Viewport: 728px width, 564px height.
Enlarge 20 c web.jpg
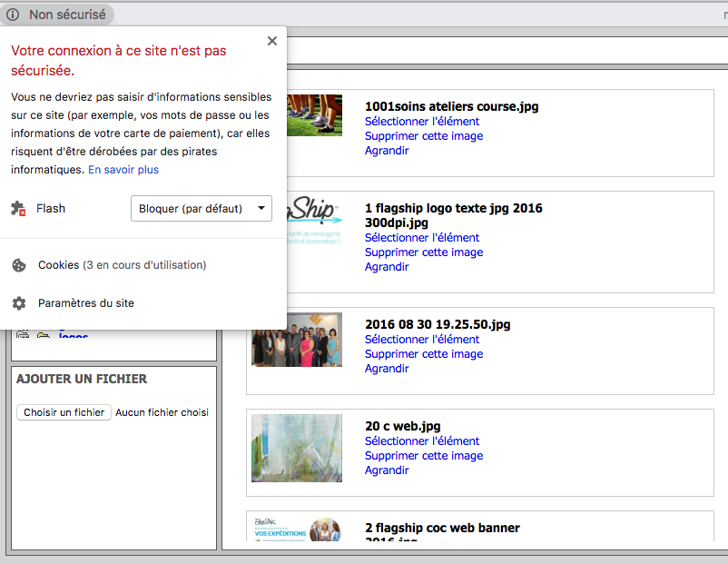coord(387,470)
